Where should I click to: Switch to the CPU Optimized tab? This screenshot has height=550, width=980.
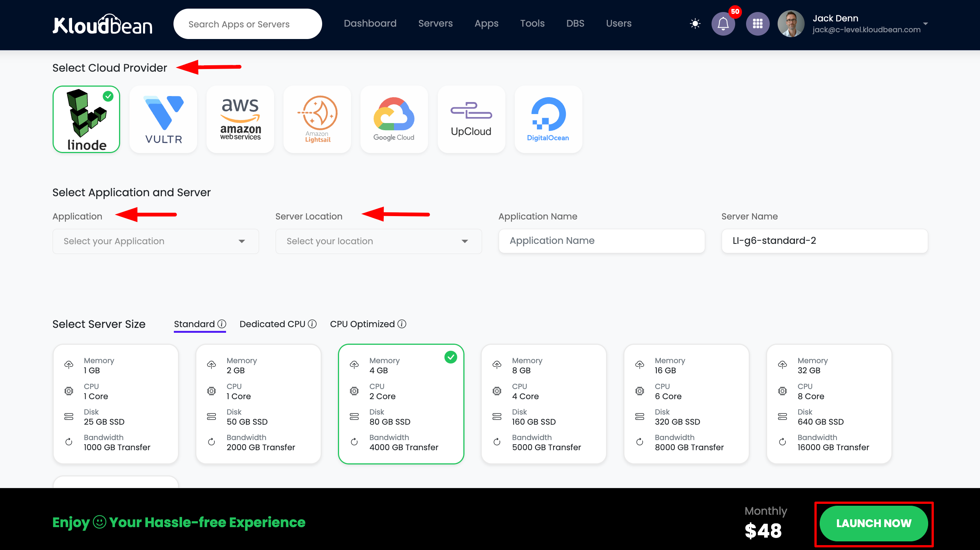[362, 324]
